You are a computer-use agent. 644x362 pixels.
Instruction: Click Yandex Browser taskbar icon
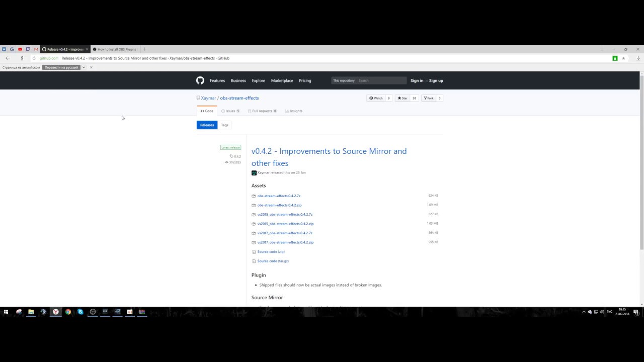(56, 312)
